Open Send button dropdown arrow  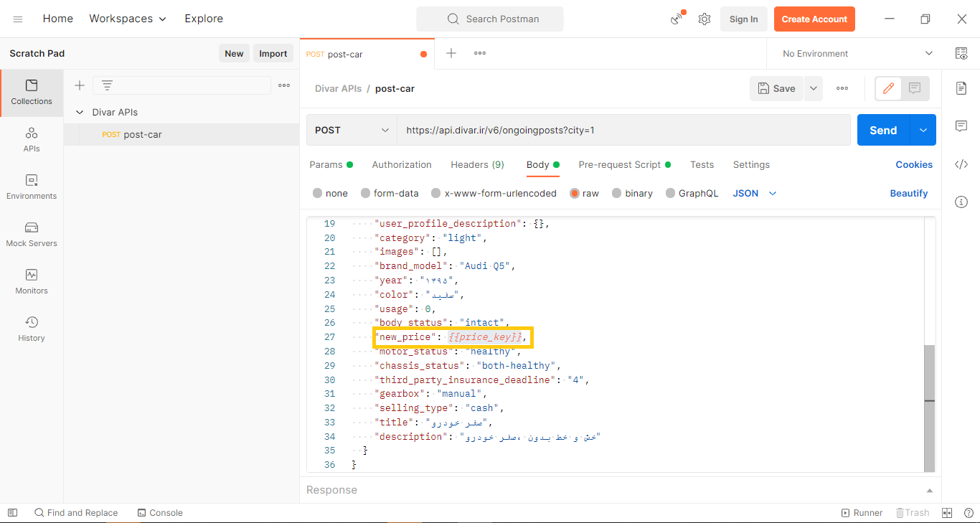pyautogui.click(x=923, y=130)
